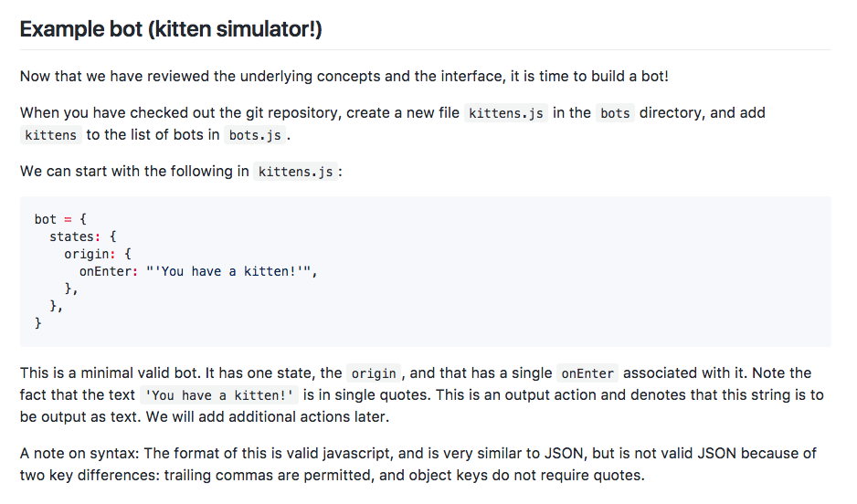Screen dimensions: 857x504
Task: Click the inline code 'bots.js'
Action: coord(254,135)
